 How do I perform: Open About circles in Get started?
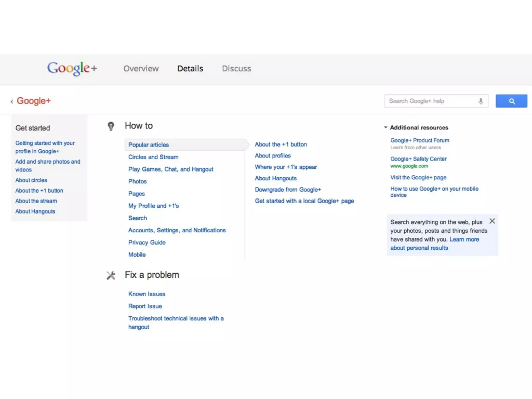tap(31, 180)
